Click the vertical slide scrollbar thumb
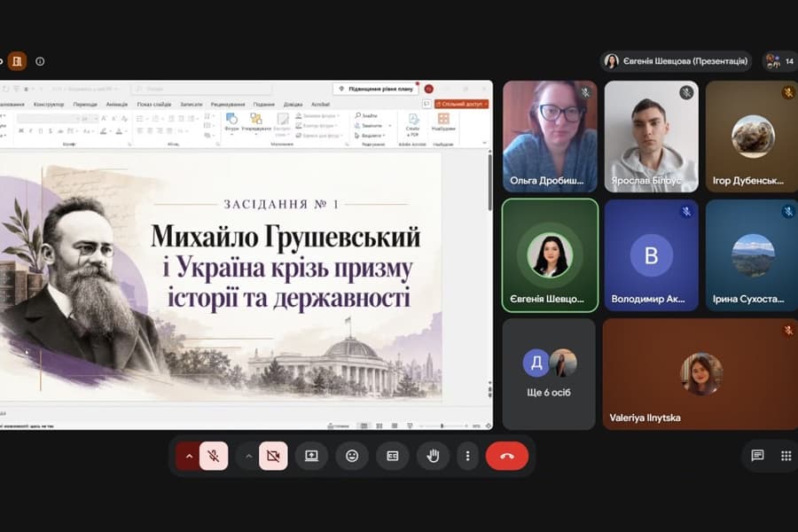The width and height of the screenshot is (798, 532). (489, 184)
